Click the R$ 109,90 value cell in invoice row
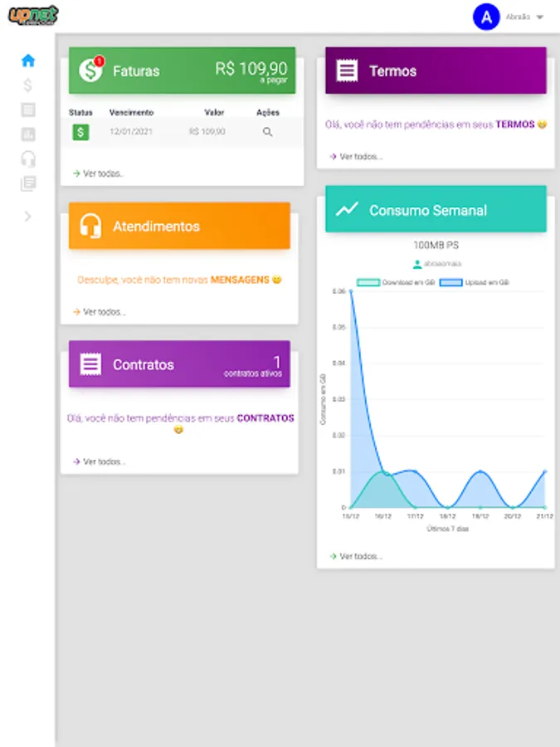The width and height of the screenshot is (560, 747). pos(207,131)
